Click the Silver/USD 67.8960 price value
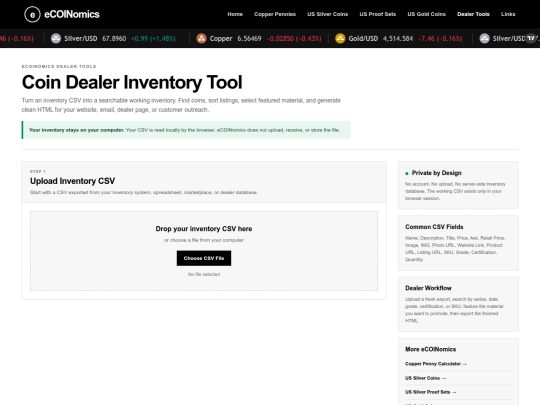The height and width of the screenshot is (405, 540). 114,38
